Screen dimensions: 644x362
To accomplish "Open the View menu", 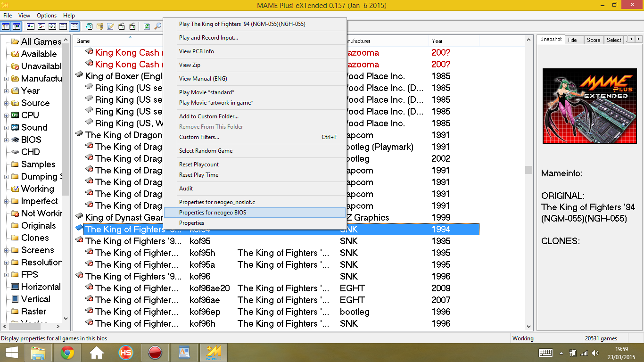I will point(24,16).
